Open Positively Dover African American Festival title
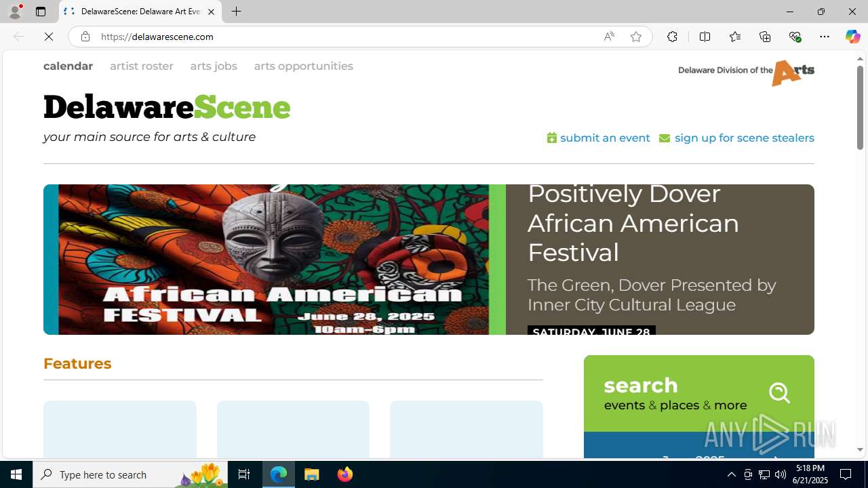This screenshot has height=488, width=868. (x=633, y=223)
